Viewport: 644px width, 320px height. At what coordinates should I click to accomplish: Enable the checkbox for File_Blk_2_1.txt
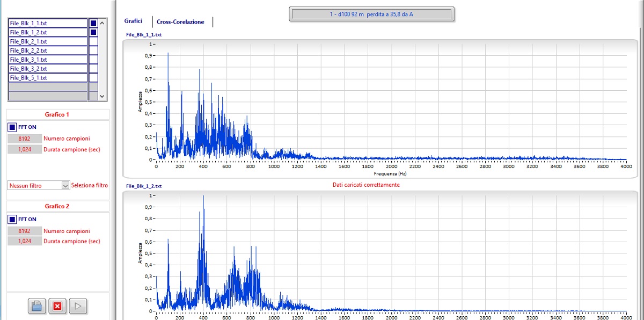tap(93, 41)
